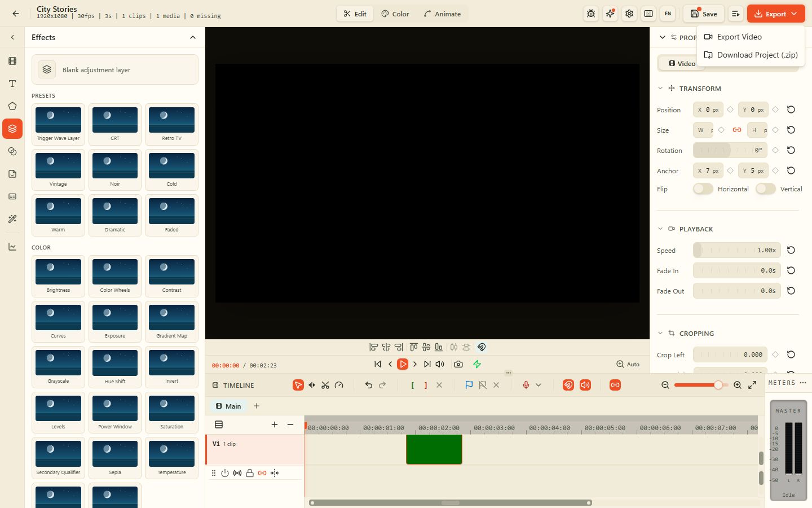Viewport: 812px width, 508px height.
Task: Open the microphone options dropdown arrow
Action: tap(539, 385)
